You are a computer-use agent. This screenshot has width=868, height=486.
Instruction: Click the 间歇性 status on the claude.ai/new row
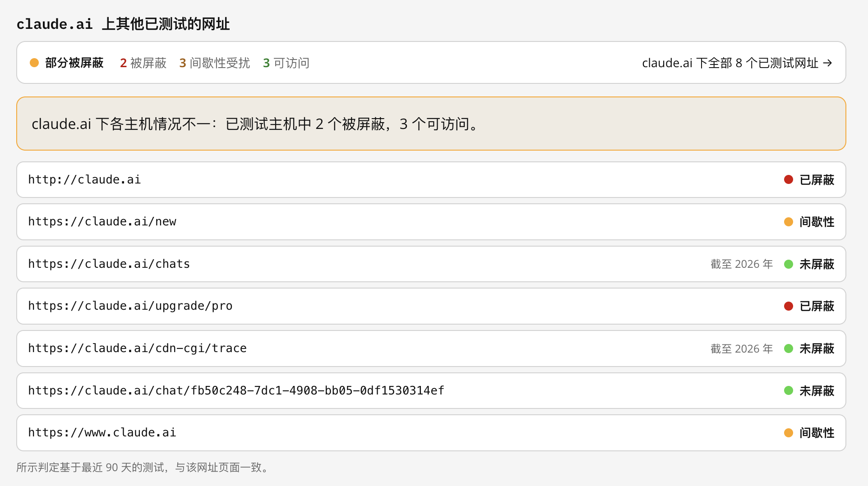(x=817, y=222)
